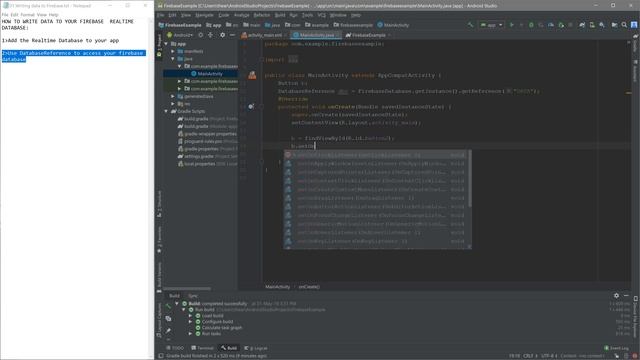Open Project panel settings gear
This screenshot has height=360, width=640.
[222, 35]
